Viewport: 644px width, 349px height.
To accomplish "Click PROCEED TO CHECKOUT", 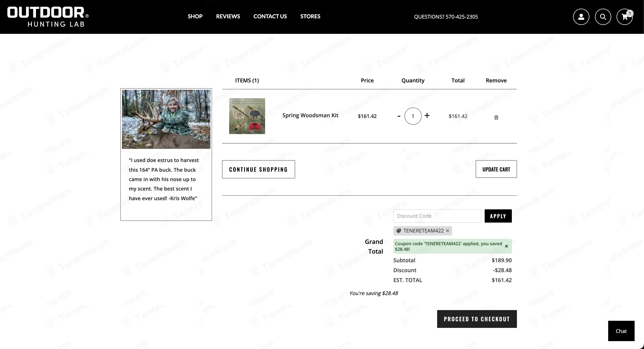I will [x=477, y=319].
